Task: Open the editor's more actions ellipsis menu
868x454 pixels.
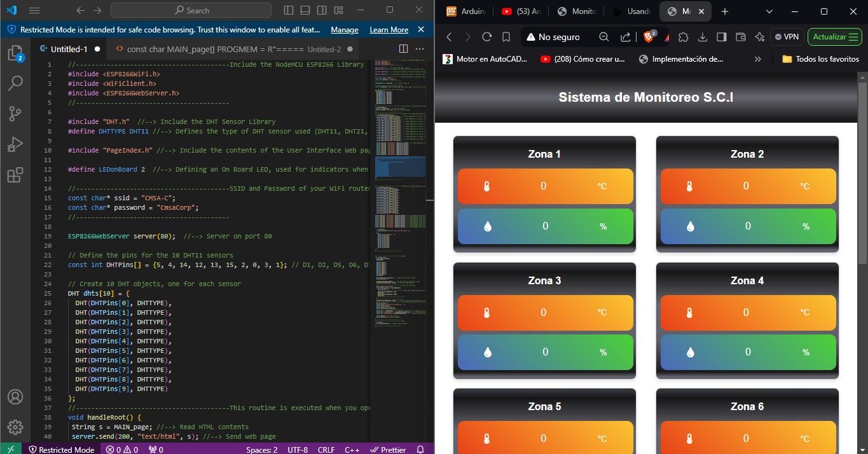Action: (419, 48)
